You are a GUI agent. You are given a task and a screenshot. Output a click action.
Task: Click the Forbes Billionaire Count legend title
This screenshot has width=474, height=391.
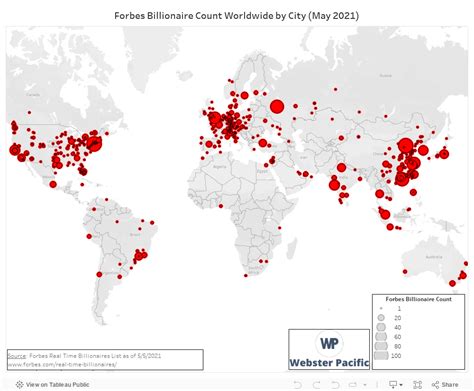tap(418, 299)
